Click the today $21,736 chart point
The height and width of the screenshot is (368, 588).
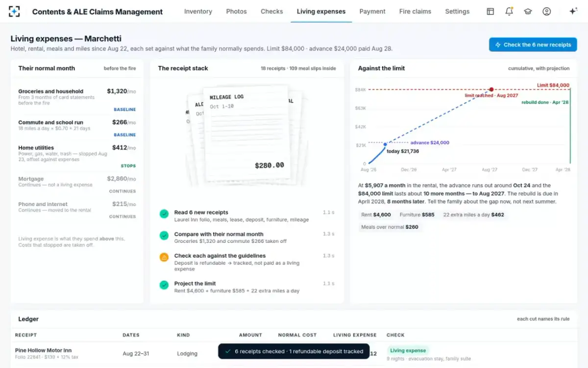coord(385,144)
